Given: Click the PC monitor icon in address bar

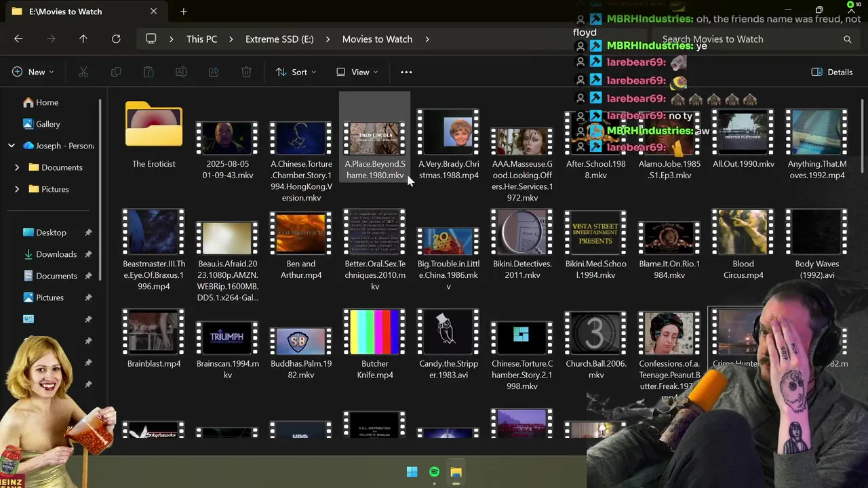Looking at the screenshot, I should point(151,39).
